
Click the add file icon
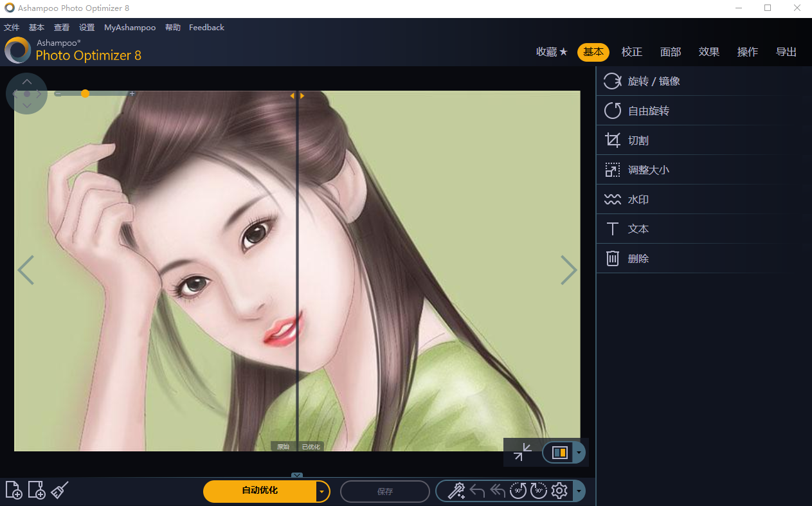[14, 490]
